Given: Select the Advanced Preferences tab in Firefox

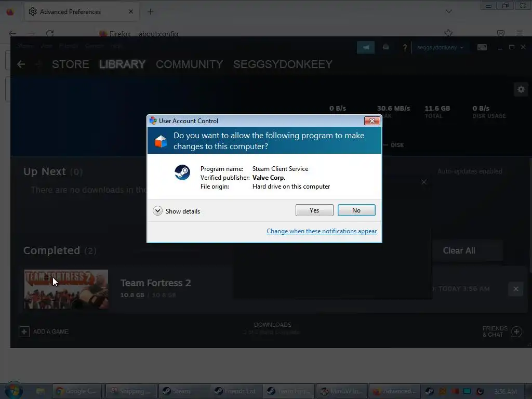Looking at the screenshot, I should [x=82, y=12].
